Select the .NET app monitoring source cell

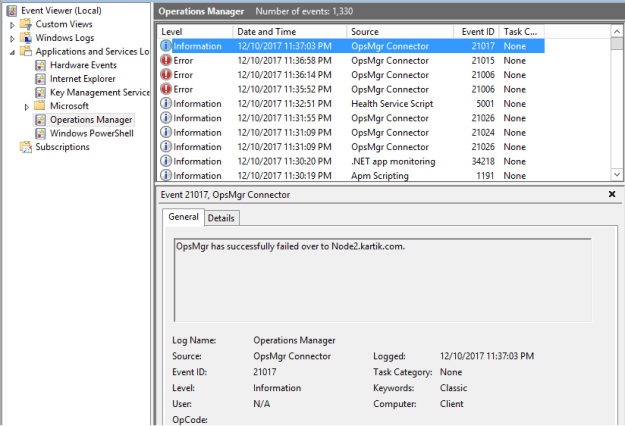[393, 161]
